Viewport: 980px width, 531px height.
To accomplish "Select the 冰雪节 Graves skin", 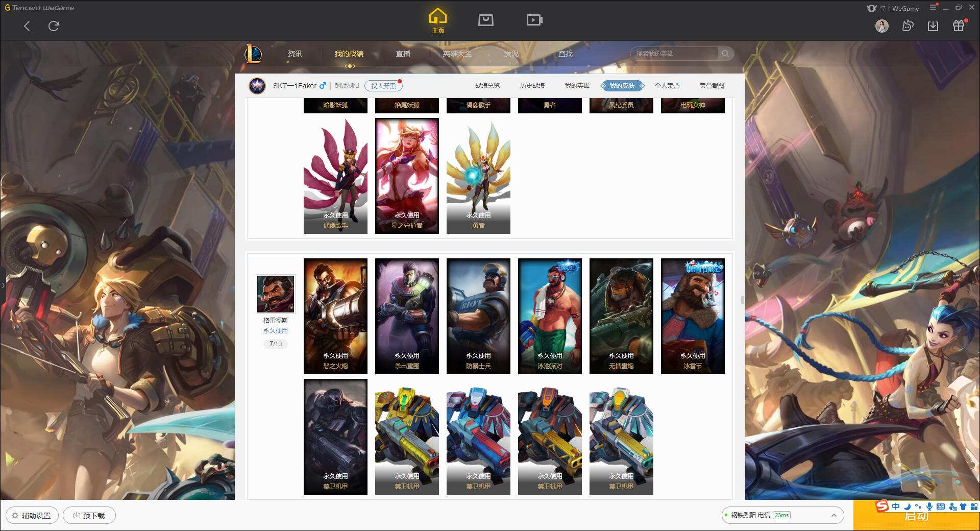I will [x=693, y=316].
